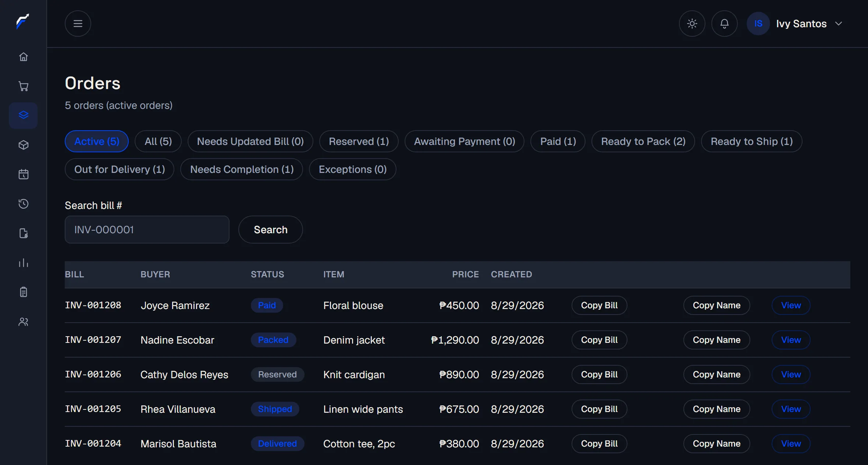Viewport: 868px width, 465px height.
Task: Filter by Awaiting Payment (0)
Action: tap(465, 141)
